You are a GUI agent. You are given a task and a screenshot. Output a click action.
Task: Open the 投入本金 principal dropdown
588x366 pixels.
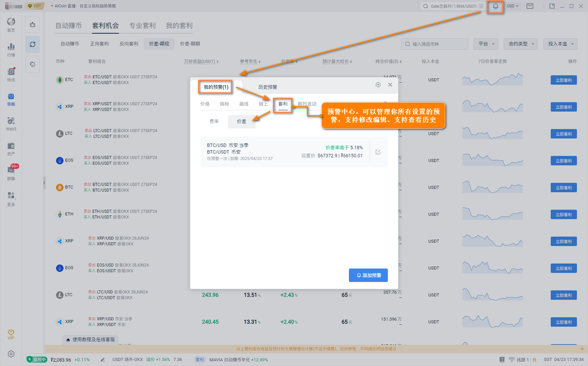pos(560,44)
